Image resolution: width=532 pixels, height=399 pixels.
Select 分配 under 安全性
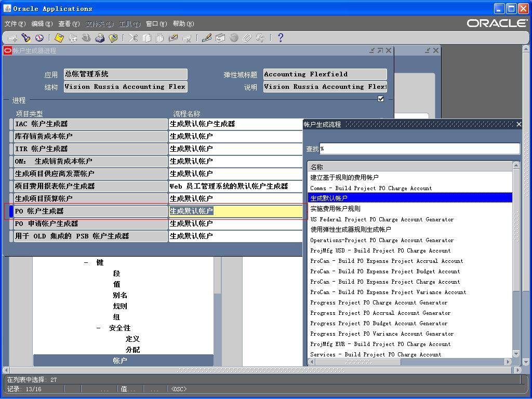(x=132, y=350)
